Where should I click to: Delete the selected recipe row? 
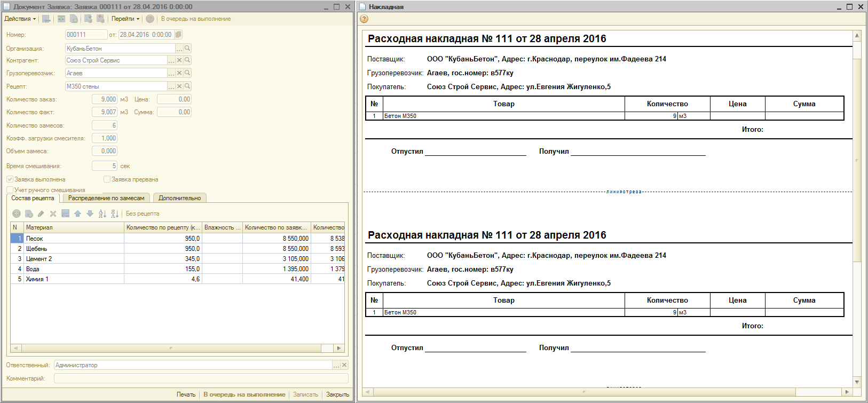[53, 214]
